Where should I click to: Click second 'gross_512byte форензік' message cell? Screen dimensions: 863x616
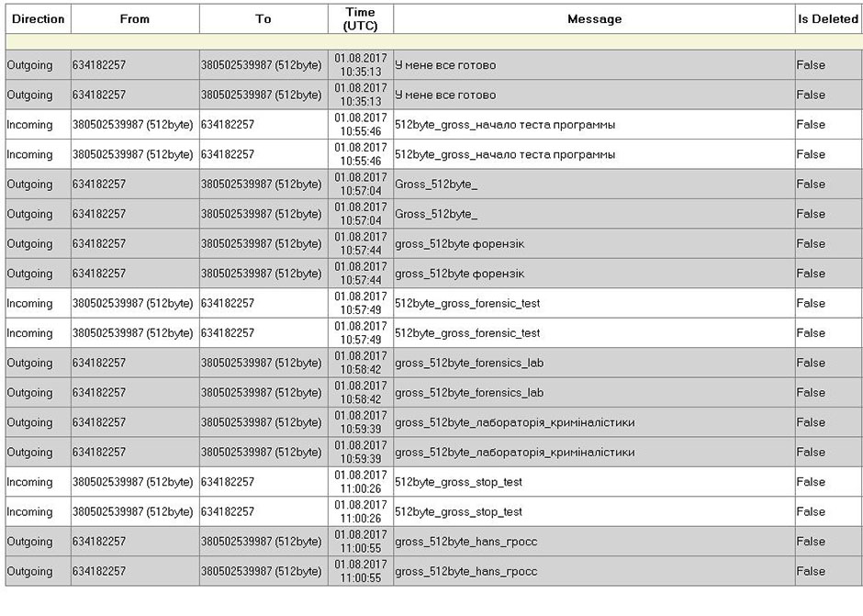[x=459, y=274]
